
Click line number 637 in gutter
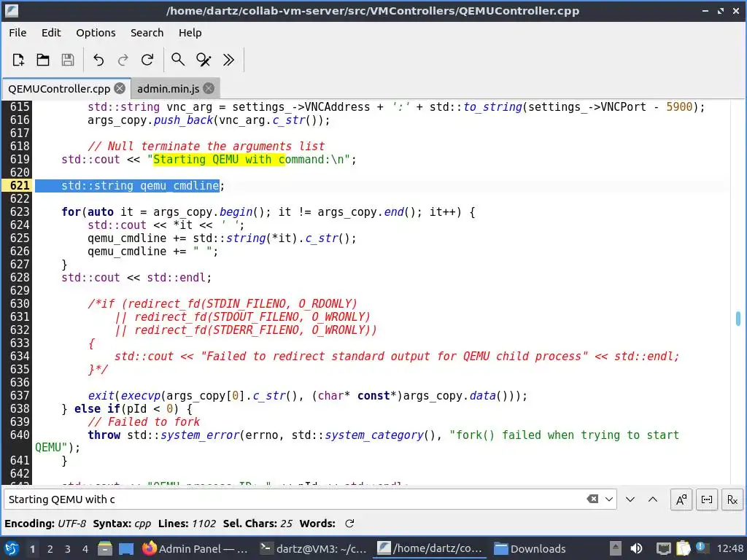tap(20, 395)
